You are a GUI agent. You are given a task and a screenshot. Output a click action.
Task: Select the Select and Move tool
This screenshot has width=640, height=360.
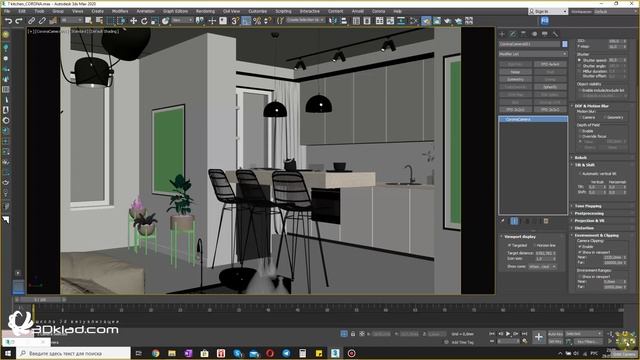click(133, 21)
